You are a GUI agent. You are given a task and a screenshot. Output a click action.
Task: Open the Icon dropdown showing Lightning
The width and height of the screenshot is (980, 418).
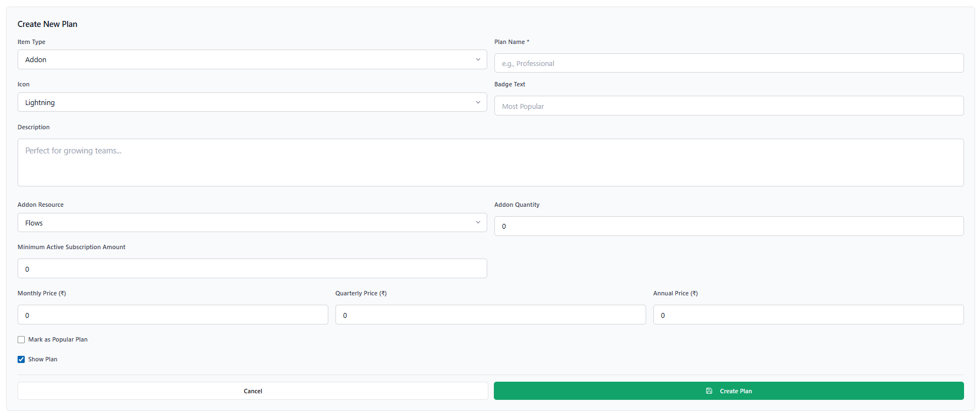[252, 102]
